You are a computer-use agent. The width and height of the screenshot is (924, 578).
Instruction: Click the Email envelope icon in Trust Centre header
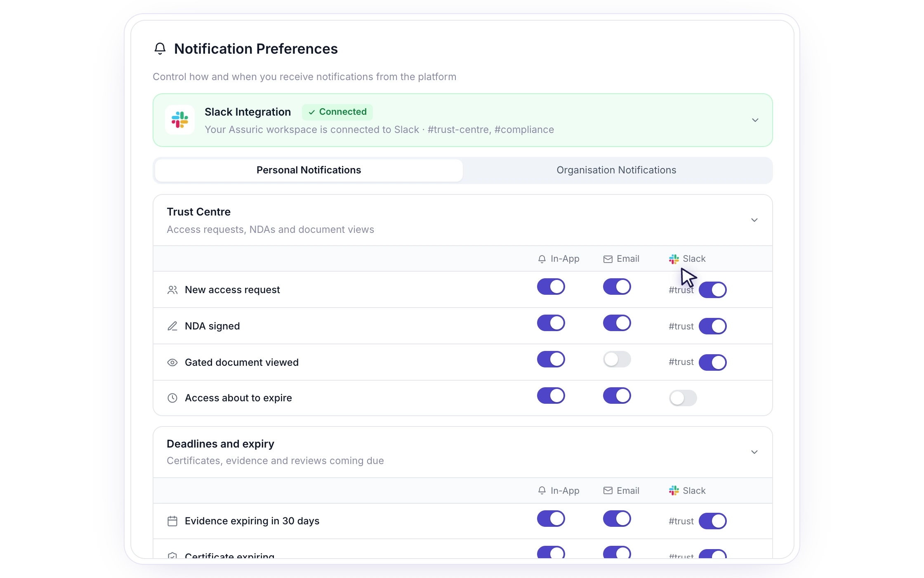pos(608,259)
